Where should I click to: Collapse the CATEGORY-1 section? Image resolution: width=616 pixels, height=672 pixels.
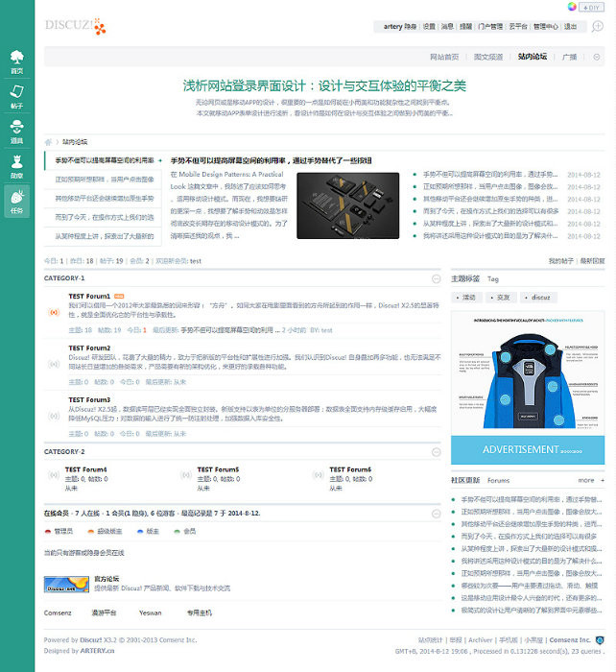click(436, 279)
